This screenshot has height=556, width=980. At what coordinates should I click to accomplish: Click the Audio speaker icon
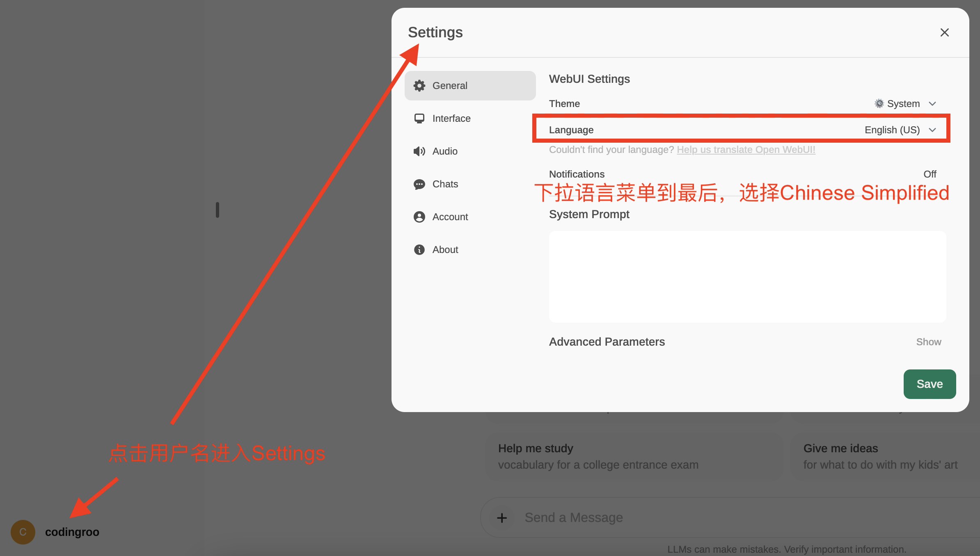tap(419, 151)
